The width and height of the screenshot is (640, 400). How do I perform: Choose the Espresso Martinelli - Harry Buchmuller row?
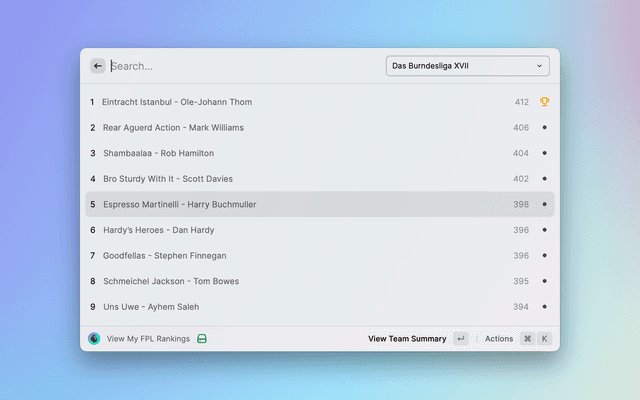click(180, 204)
